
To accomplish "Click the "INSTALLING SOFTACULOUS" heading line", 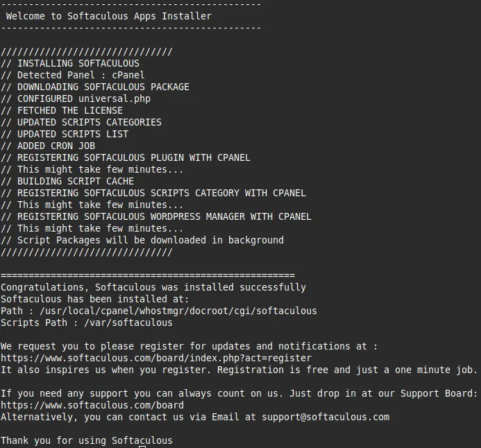I will (78, 63).
